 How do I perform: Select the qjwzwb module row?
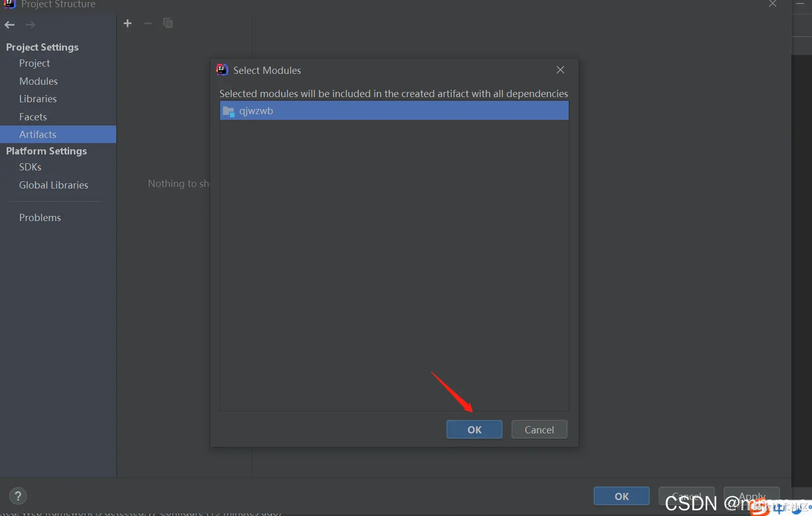pos(394,111)
